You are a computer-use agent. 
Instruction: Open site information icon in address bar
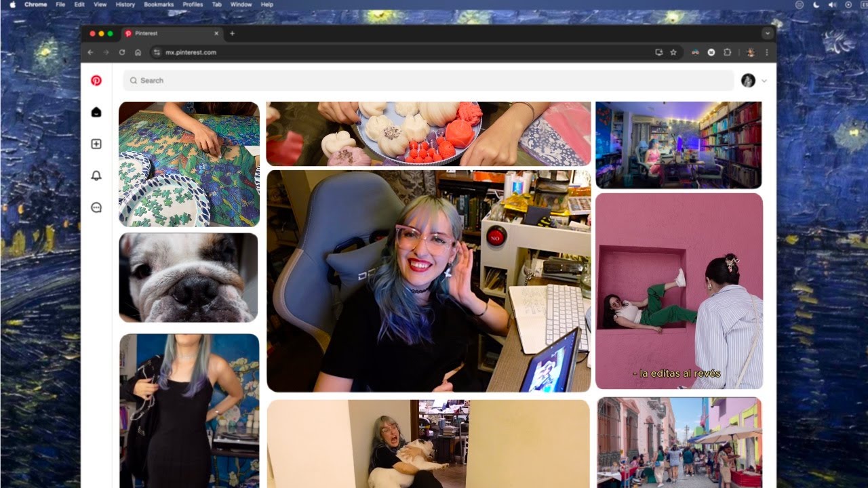[x=157, y=52]
